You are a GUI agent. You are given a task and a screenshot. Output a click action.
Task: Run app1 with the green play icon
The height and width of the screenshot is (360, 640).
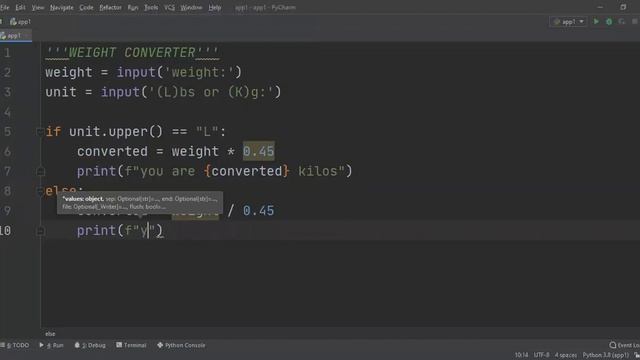pyautogui.click(x=596, y=22)
